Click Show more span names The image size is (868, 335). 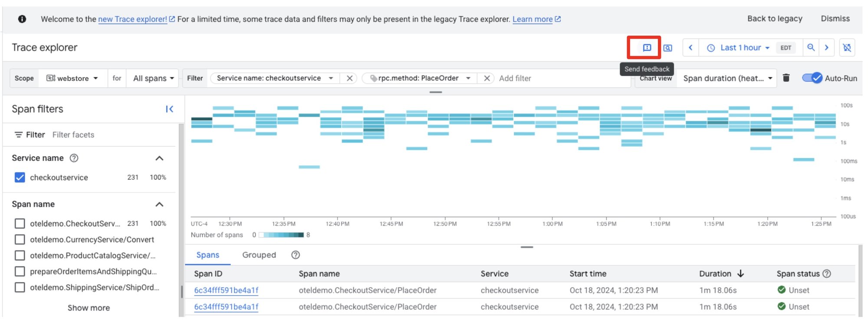pyautogui.click(x=89, y=308)
